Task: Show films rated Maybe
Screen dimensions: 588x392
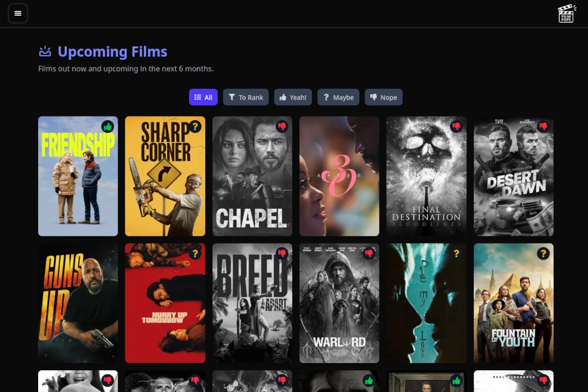Action: 338,97
